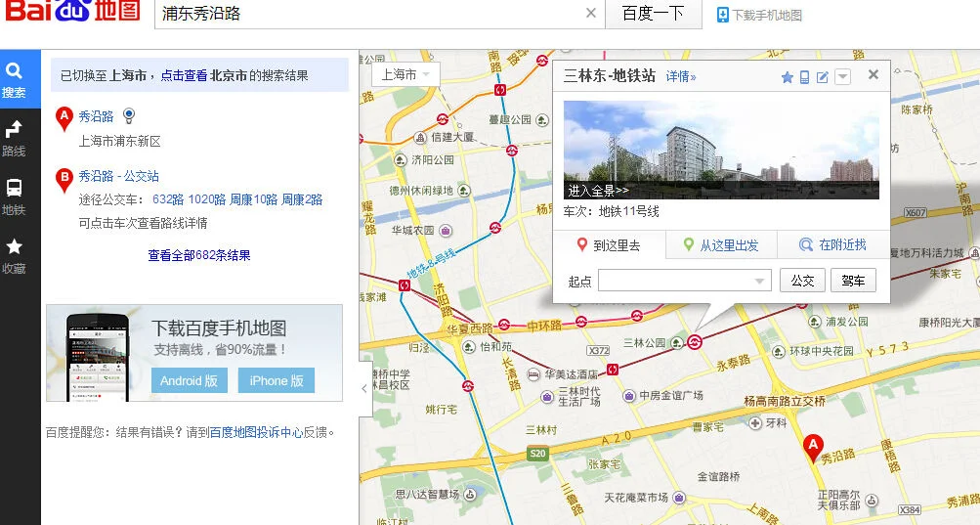Open the 上海市 city dropdown

[x=406, y=75]
